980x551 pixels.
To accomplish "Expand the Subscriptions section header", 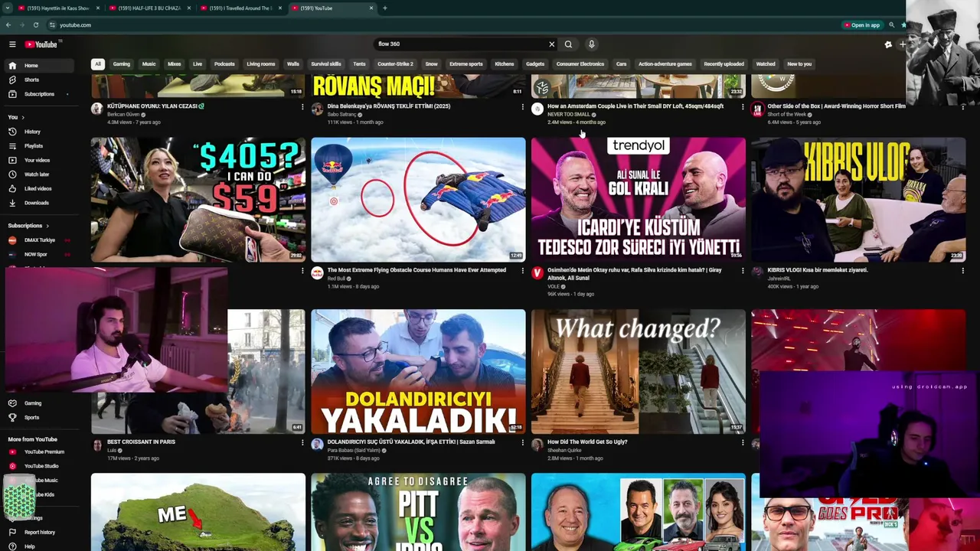I will pyautogui.click(x=28, y=226).
